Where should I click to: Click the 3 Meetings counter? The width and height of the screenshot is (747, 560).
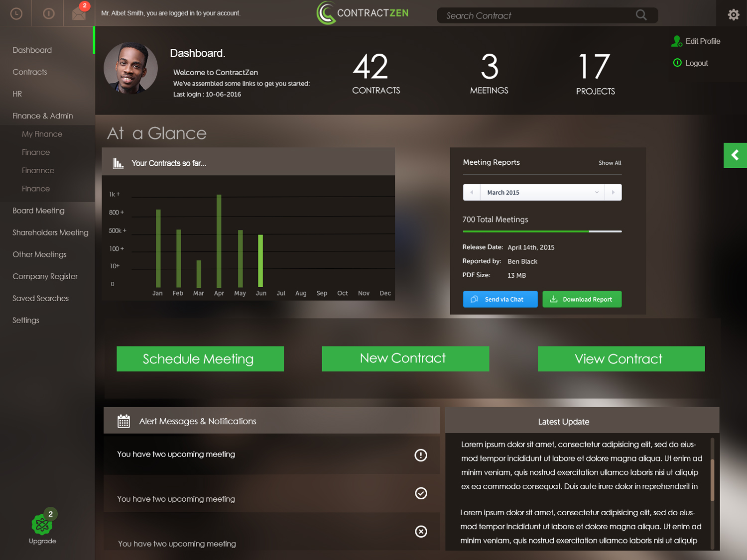pos(489,74)
